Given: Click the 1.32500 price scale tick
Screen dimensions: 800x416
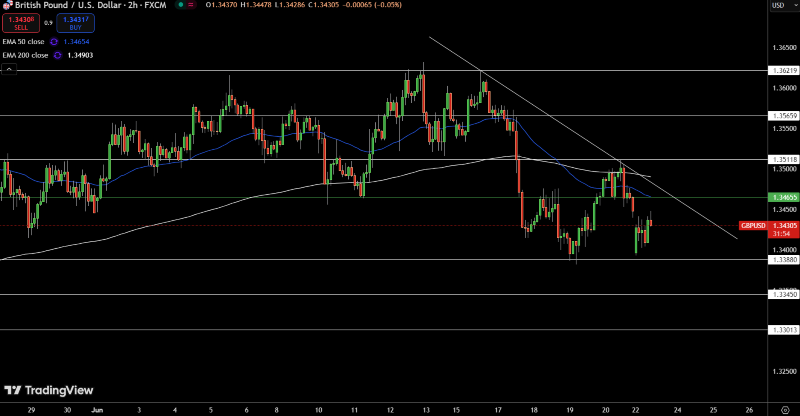Looking at the screenshot, I should pos(785,372).
